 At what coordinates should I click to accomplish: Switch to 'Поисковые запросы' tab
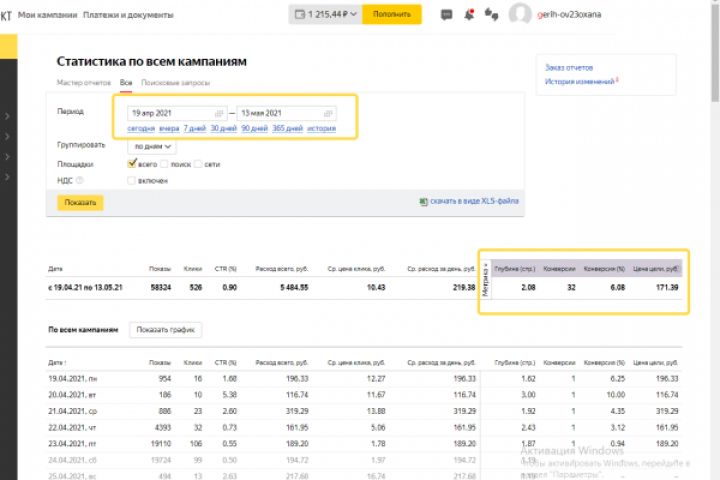[175, 83]
